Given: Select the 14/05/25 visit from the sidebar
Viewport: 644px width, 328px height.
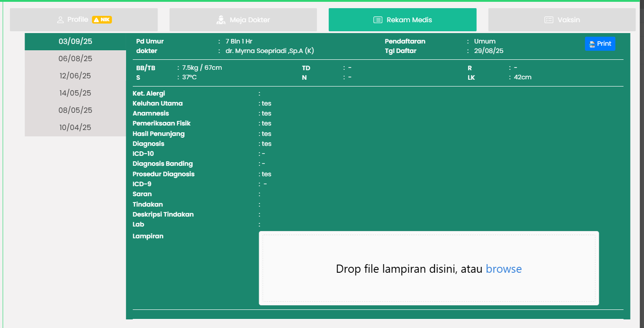Looking at the screenshot, I should click(x=75, y=93).
